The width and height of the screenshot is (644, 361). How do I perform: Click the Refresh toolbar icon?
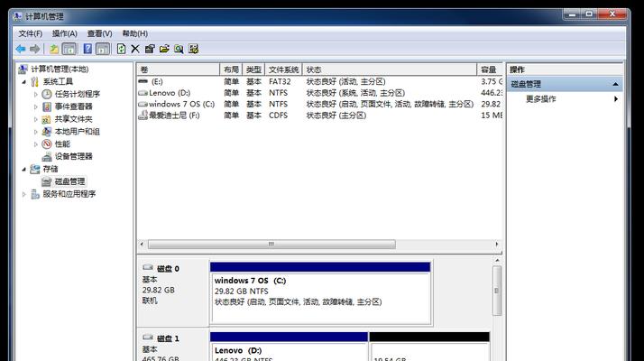121,49
